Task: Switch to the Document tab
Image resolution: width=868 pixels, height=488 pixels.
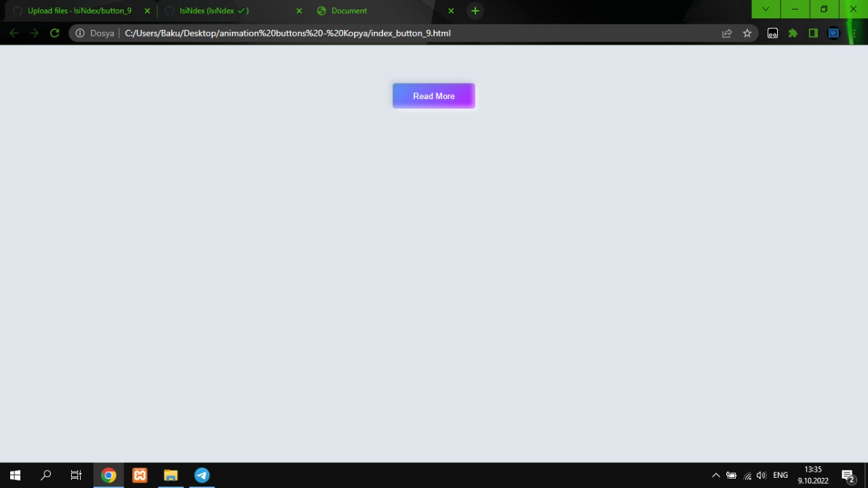Action: (x=349, y=10)
